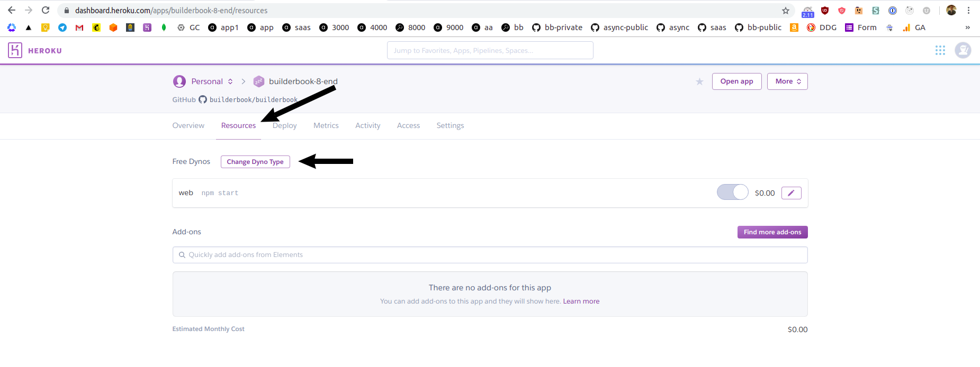Click the HEROKU wordmark text
The image size is (980, 367).
tap(45, 51)
